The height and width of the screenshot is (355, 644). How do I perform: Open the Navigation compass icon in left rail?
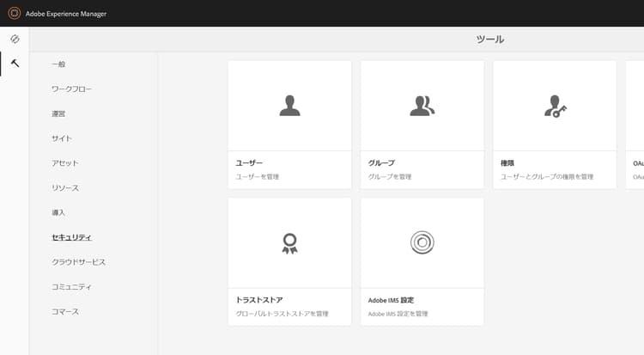point(15,39)
